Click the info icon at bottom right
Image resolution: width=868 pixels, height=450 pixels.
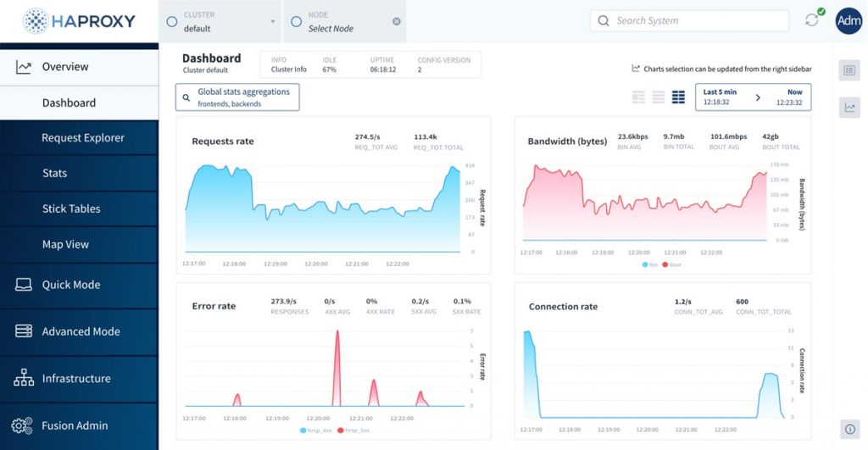849,428
